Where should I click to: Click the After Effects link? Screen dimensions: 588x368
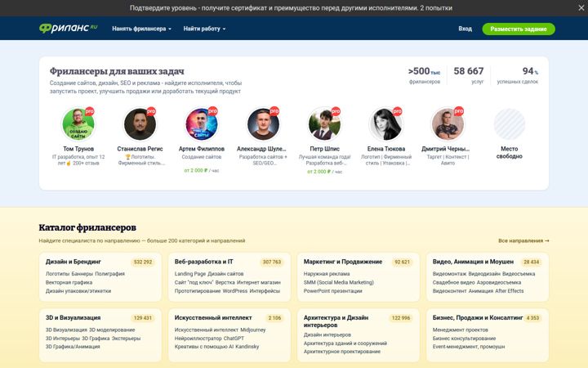pyautogui.click(x=510, y=291)
